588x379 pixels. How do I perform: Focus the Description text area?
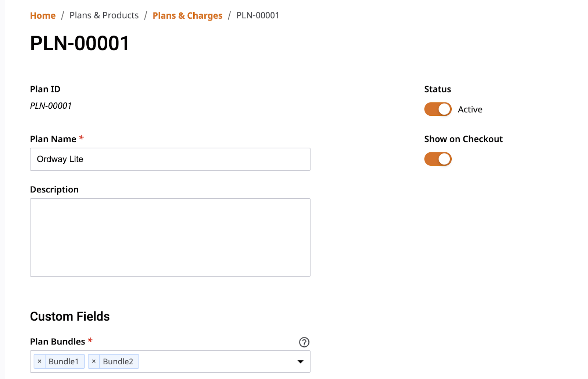[170, 237]
